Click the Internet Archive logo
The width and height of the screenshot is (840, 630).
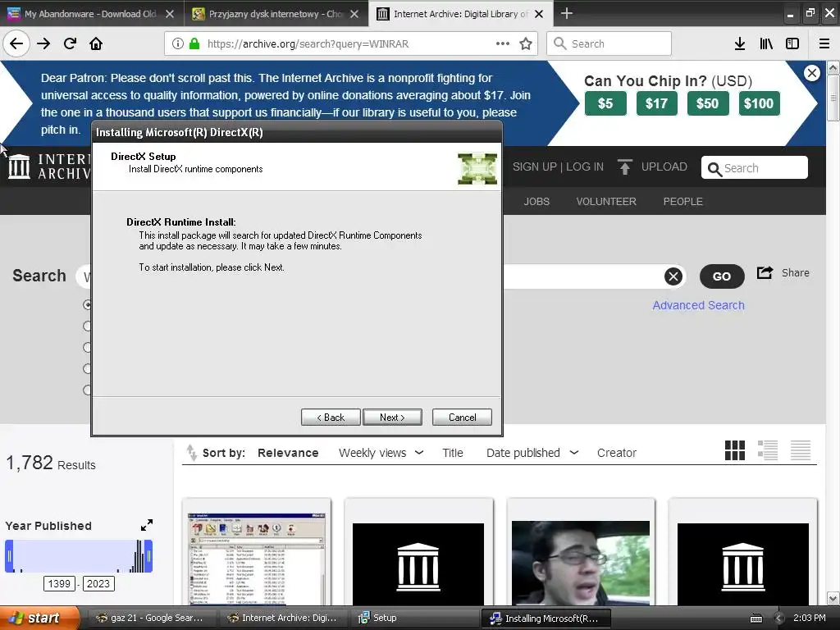coord(20,167)
